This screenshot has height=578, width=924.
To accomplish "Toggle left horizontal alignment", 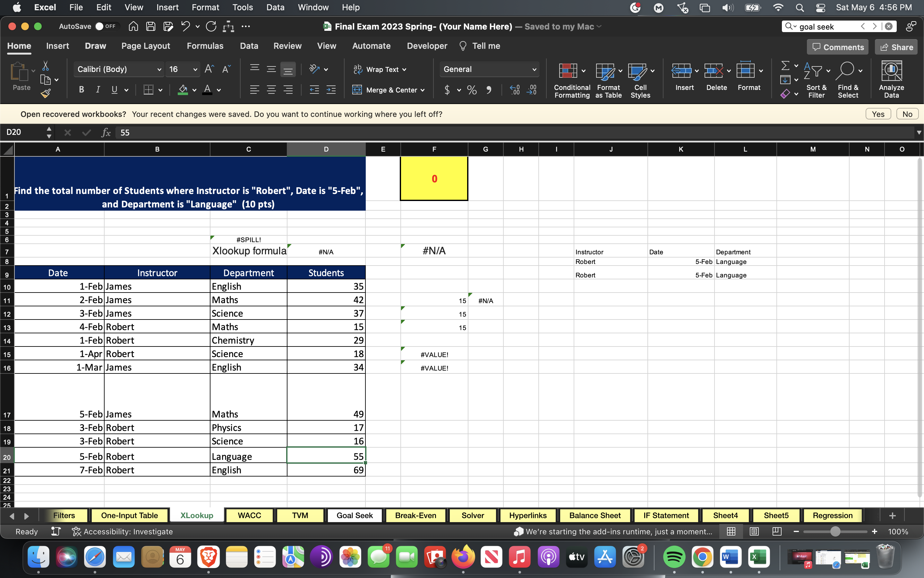I will [x=254, y=90].
